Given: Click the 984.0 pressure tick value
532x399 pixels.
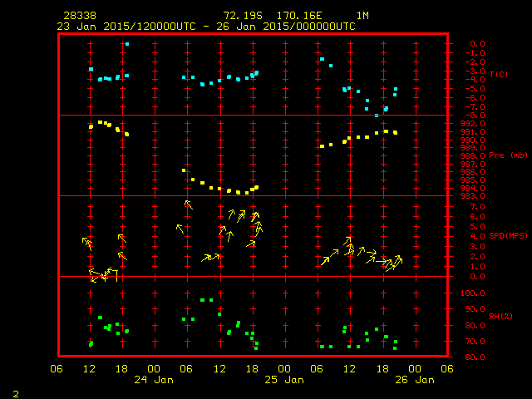Looking at the screenshot, I should coord(473,189).
